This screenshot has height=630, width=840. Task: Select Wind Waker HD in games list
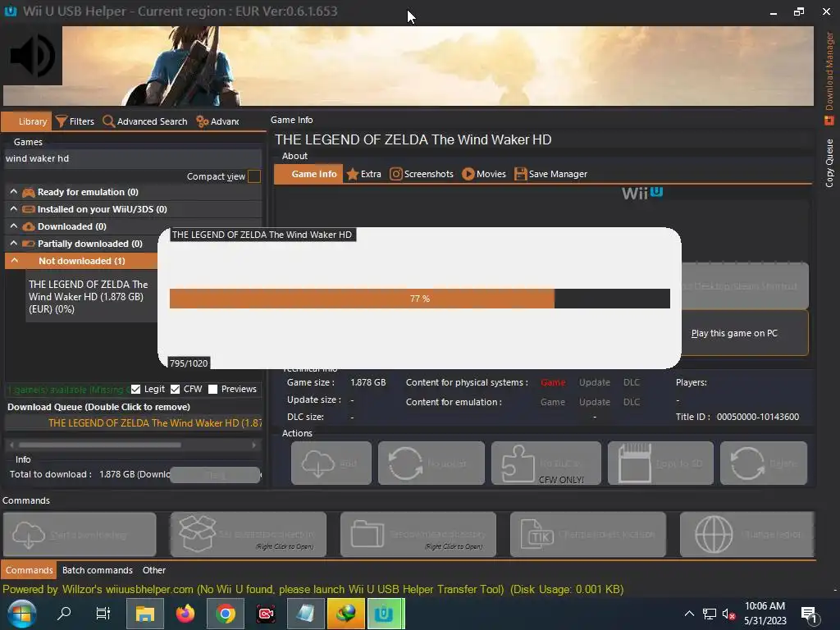coord(92,297)
